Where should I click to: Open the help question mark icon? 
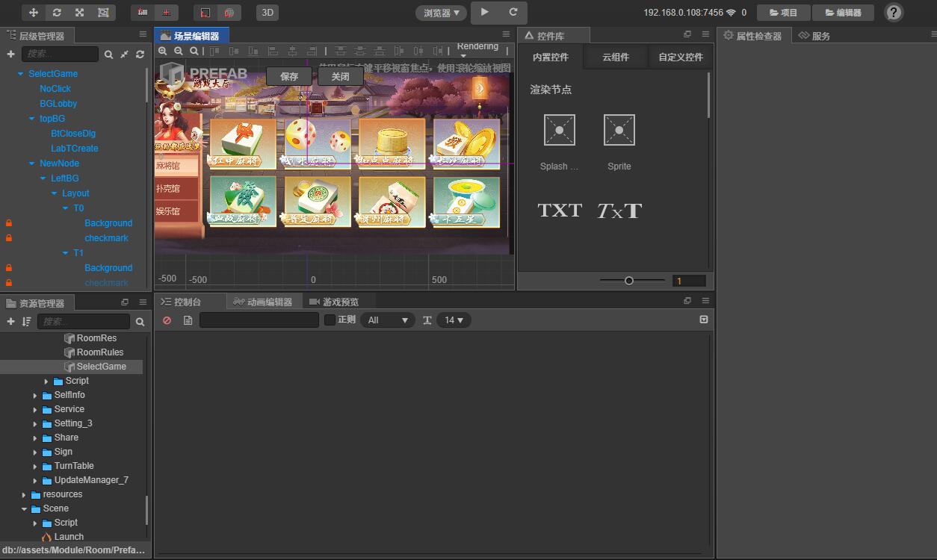(894, 12)
